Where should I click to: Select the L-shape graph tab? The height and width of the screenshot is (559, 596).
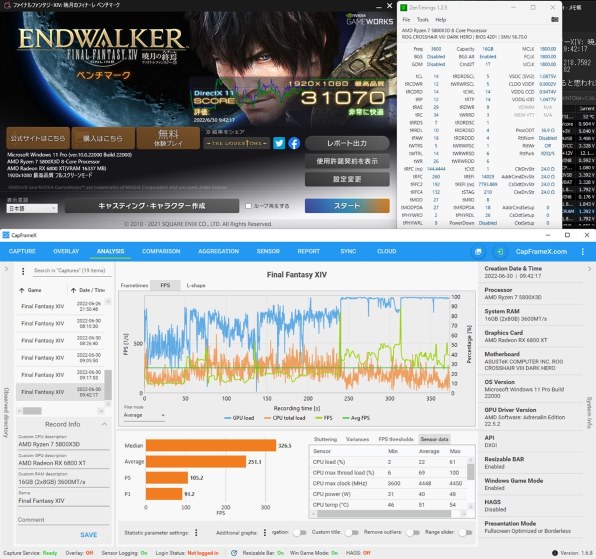click(196, 285)
